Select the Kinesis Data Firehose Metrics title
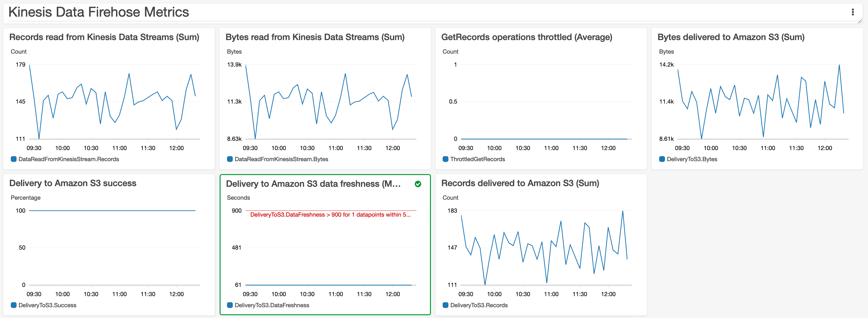Viewport: 868px width, 318px height. pos(99,12)
